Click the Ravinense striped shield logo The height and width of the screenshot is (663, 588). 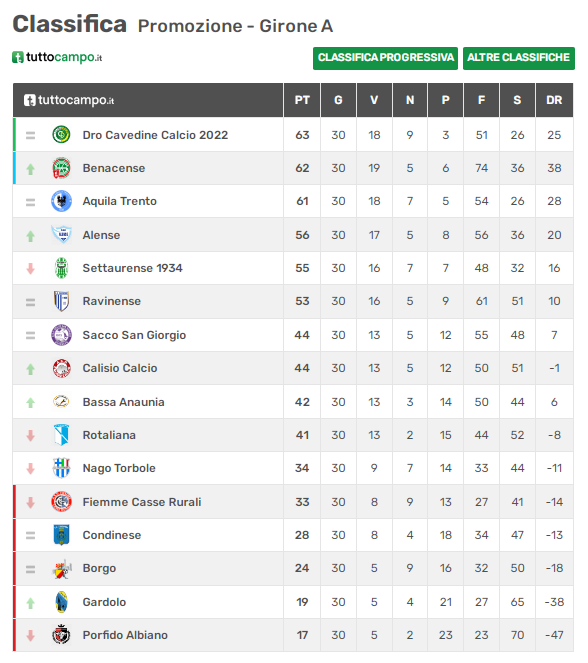[x=61, y=301]
